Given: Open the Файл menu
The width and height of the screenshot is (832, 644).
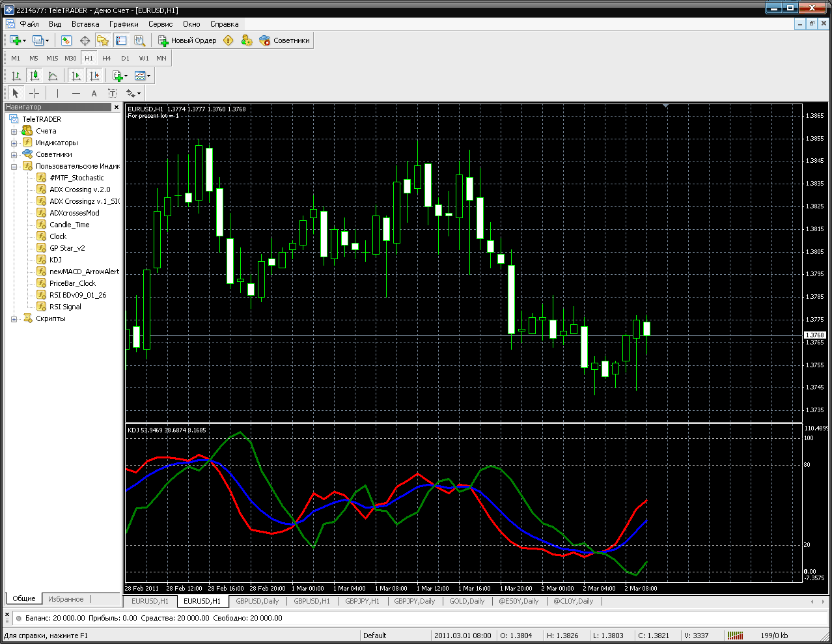Looking at the screenshot, I should pos(29,24).
